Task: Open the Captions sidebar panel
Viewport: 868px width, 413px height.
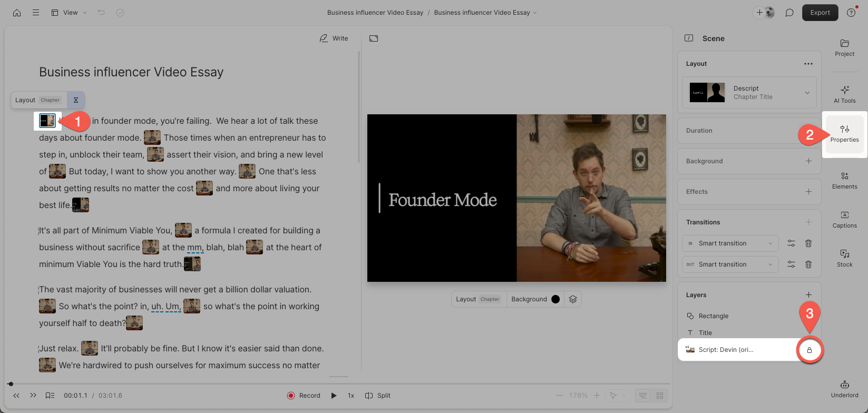Action: (844, 219)
